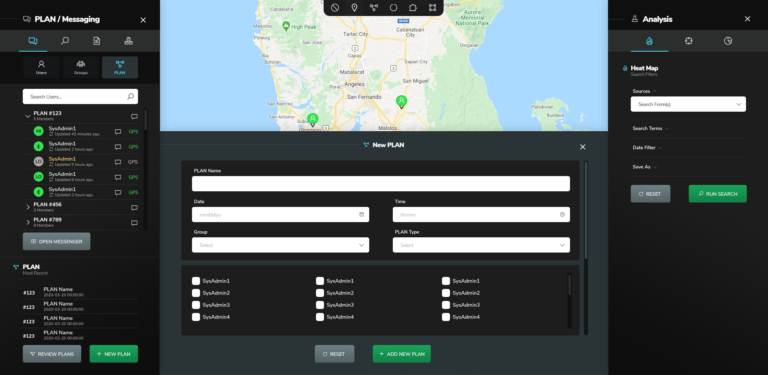The image size is (768, 375).
Task: Click the green NEW PLAN button
Action: [114, 354]
